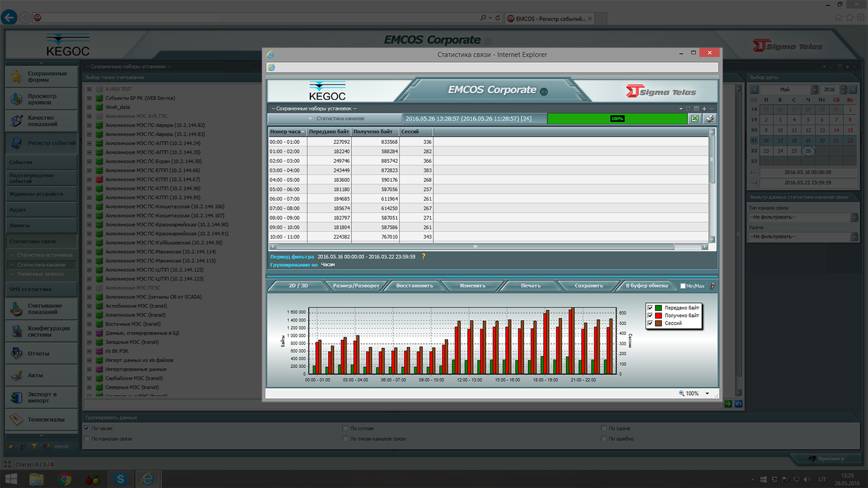Click the plus icon in the popup settings bar
This screenshot has height=488, width=868.
point(704,109)
